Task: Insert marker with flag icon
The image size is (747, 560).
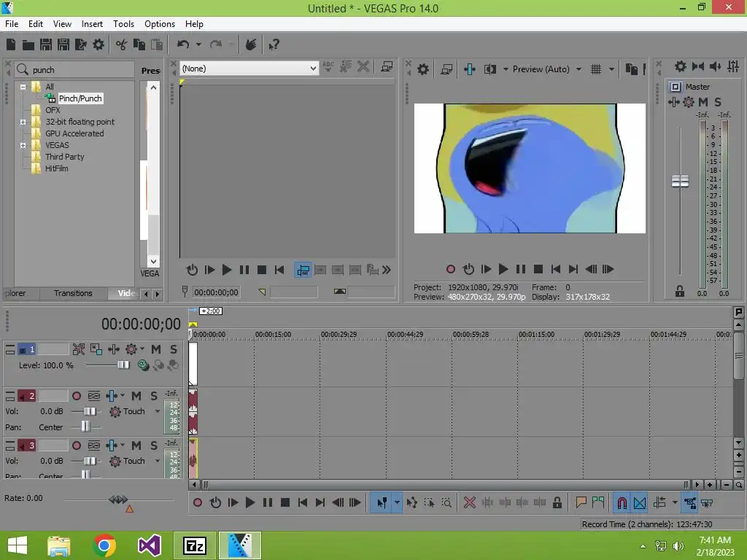Action: coord(581,502)
